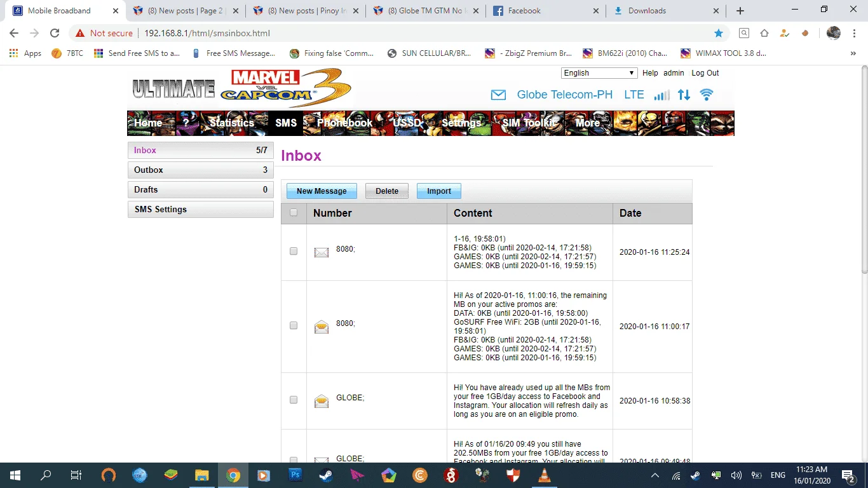
Task: Open the 7BTC bookmark
Action: (x=67, y=53)
